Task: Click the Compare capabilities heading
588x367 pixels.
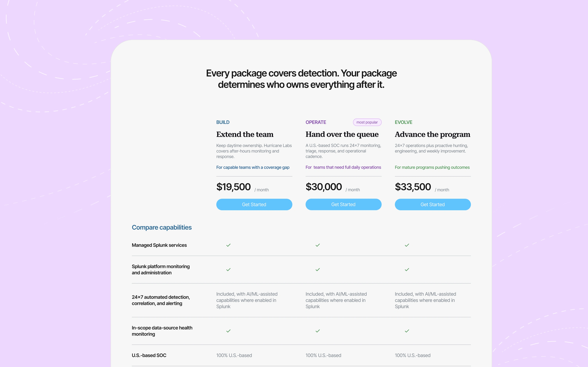Action: pos(162,227)
